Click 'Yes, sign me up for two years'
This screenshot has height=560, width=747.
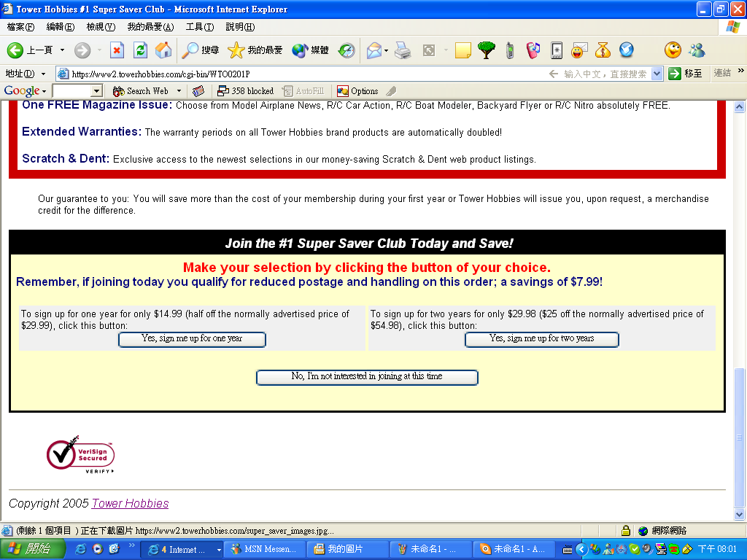click(541, 339)
